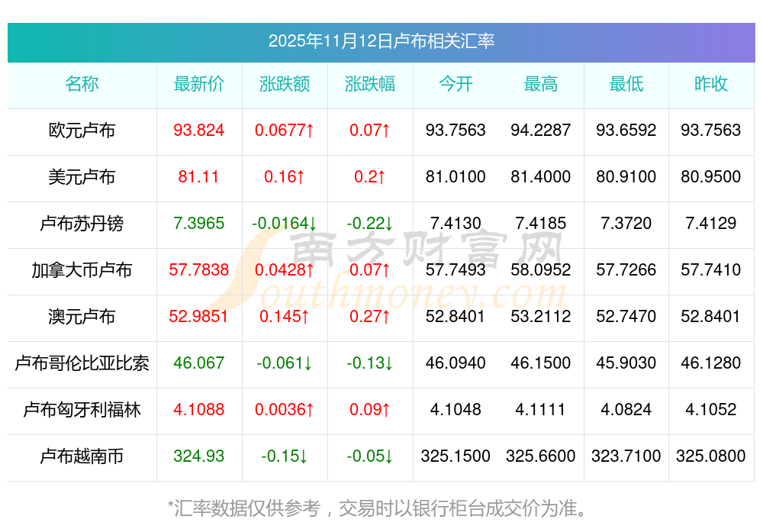The image size is (763, 532).
Task: Select the 昨收 column header
Action: pyautogui.click(x=711, y=85)
